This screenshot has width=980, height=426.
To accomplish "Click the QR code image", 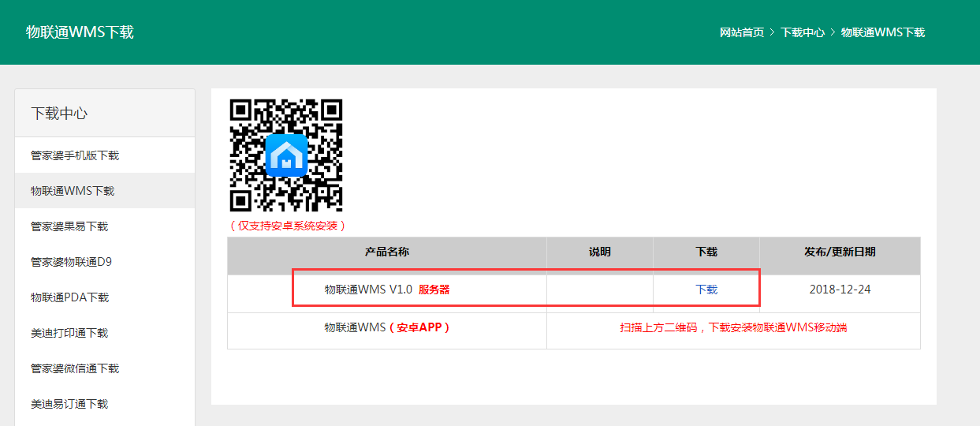I will pos(286,155).
